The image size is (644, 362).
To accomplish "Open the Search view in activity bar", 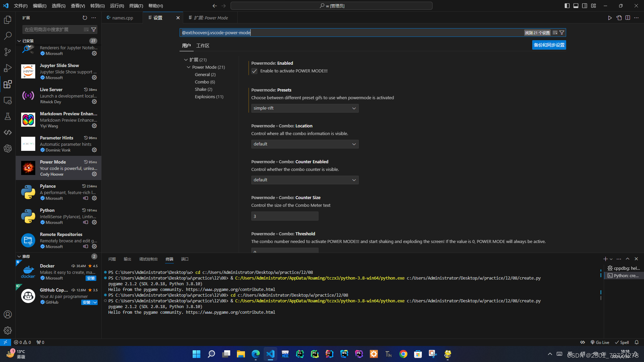I will point(7,36).
